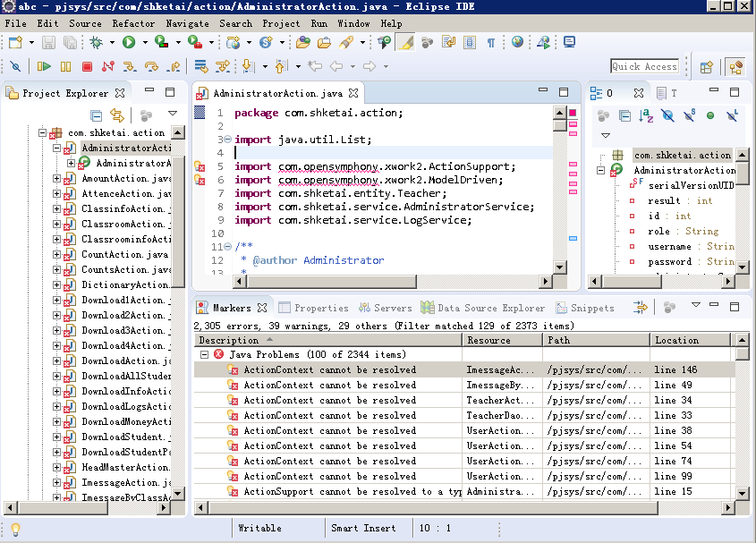This screenshot has width=756, height=543.
Task: Open the Run button dropdown arrow
Action: tap(145, 42)
